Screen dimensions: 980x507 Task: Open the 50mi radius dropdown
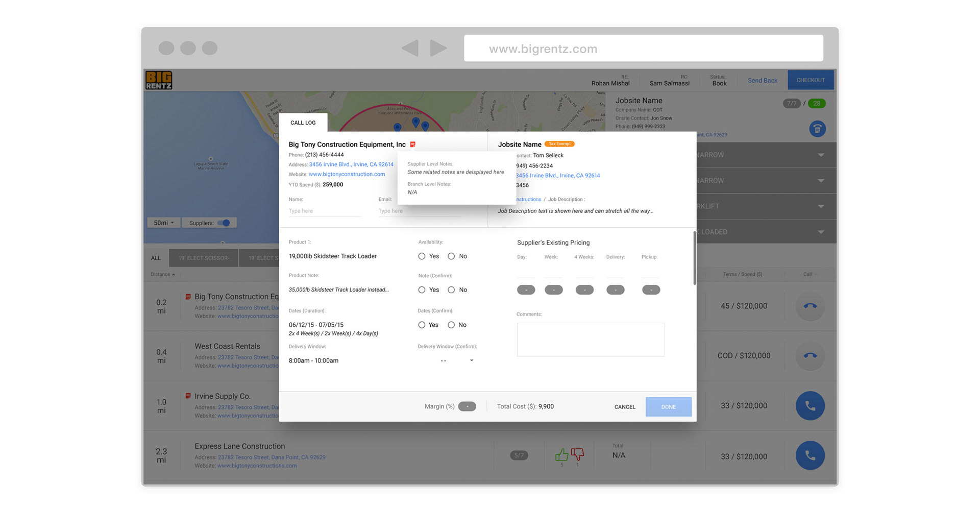163,223
